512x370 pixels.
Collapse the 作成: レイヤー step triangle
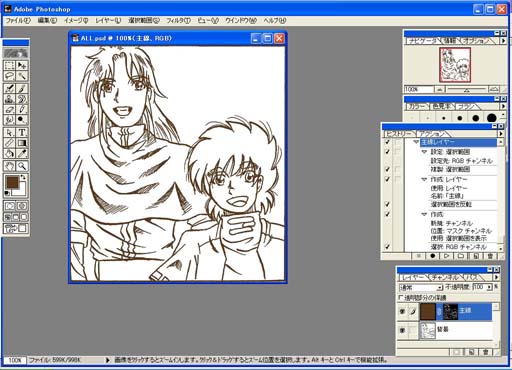pos(424,179)
